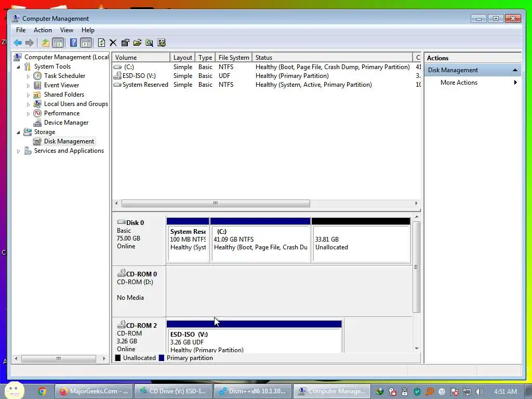
Task: Open the Help menu
Action: pyautogui.click(x=88, y=30)
